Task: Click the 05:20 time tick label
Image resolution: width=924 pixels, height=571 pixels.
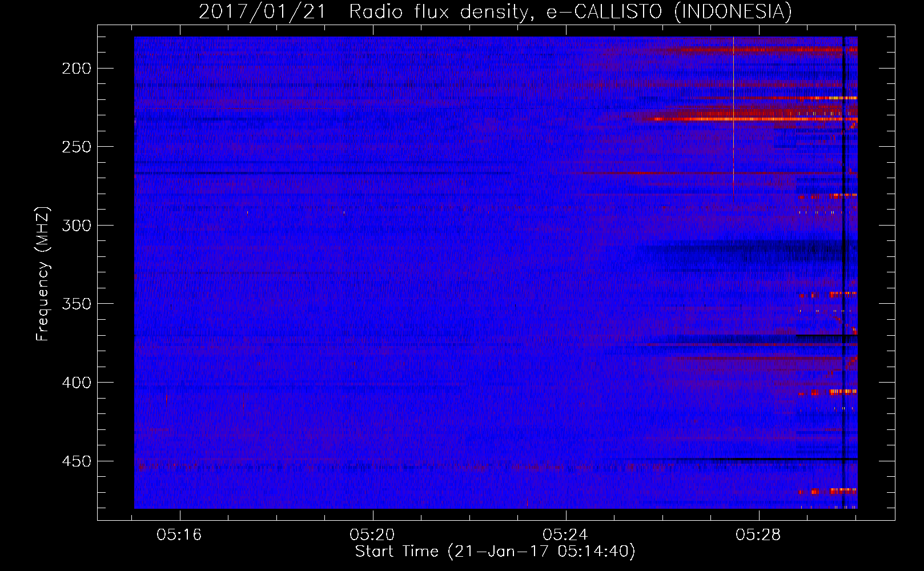Action: click(x=372, y=535)
